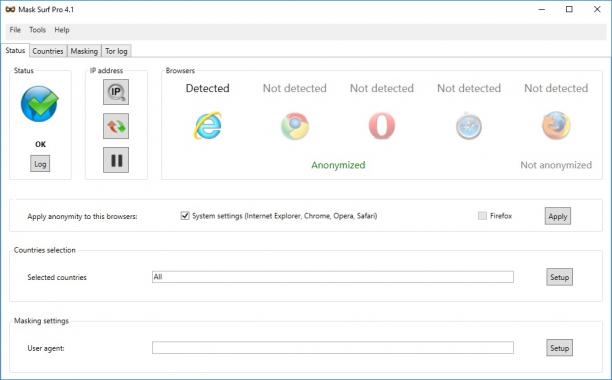This screenshot has width=612, height=380.
Task: Select the Firefox browser icon
Action: 556,126
